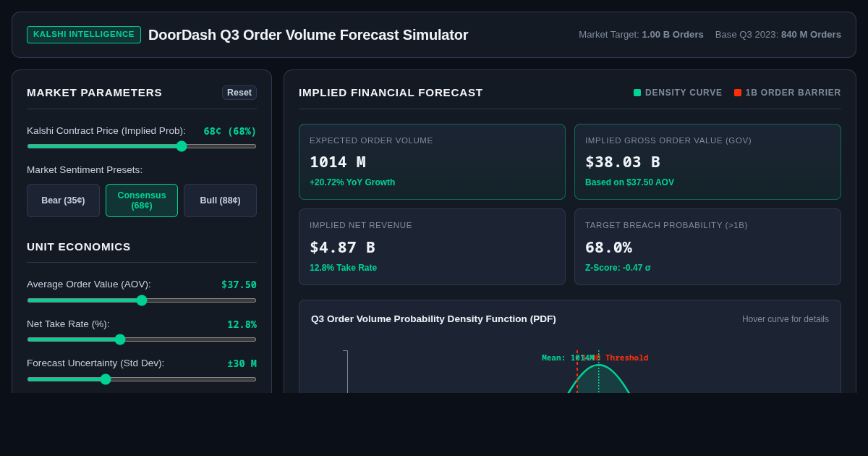Click the '68.0%' breach probability figure
The height and width of the screenshot is (456, 868).
608,248
